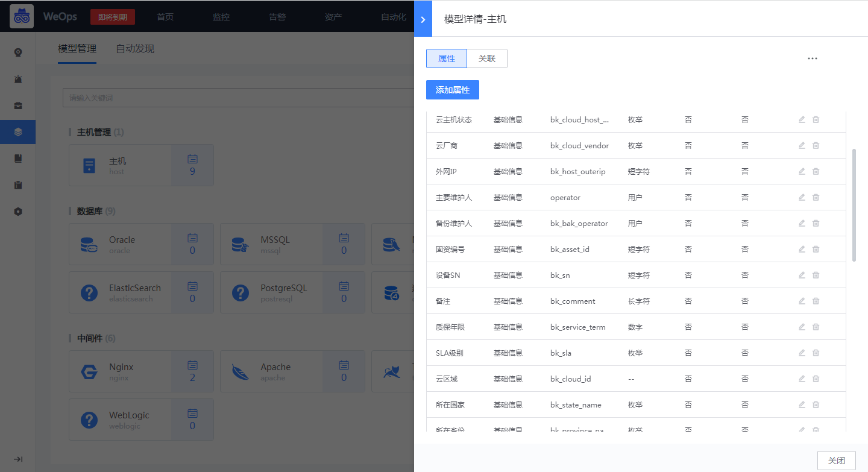Edit the 云厂商 attribute via pencil icon
868x472 pixels.
pyautogui.click(x=802, y=145)
